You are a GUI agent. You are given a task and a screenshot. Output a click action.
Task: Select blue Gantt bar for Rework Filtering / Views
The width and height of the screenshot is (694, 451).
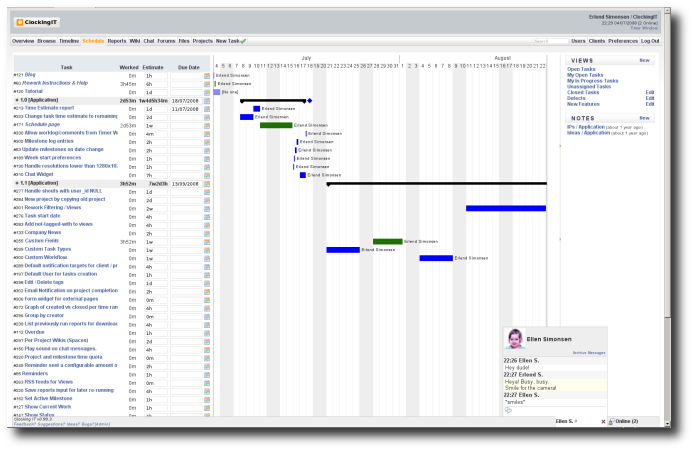(x=506, y=208)
